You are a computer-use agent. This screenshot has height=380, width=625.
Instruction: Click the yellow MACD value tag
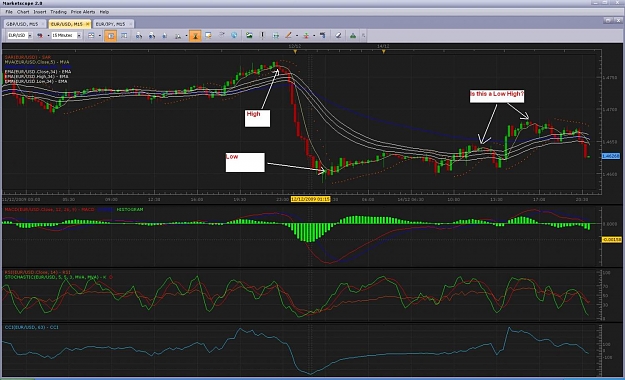(611, 240)
